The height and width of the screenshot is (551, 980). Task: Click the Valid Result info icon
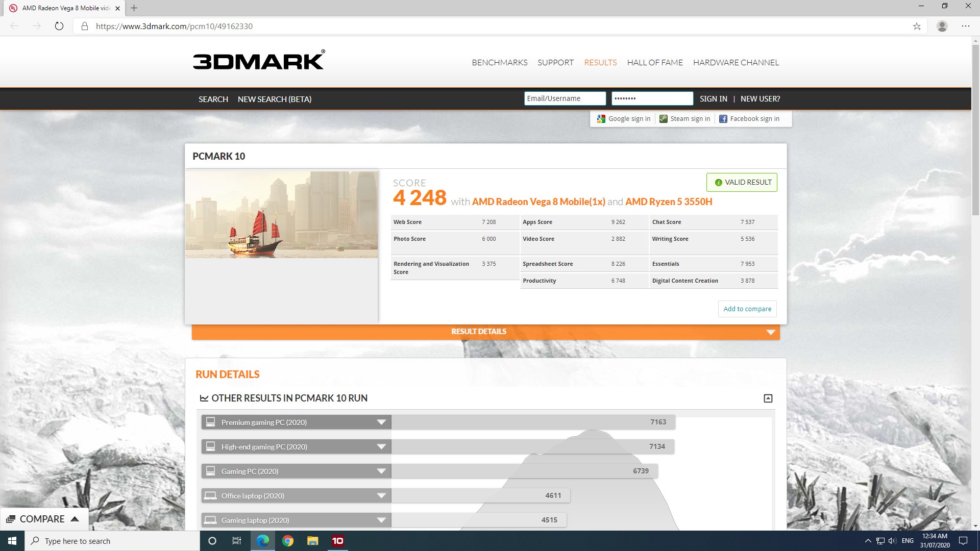[x=719, y=183]
